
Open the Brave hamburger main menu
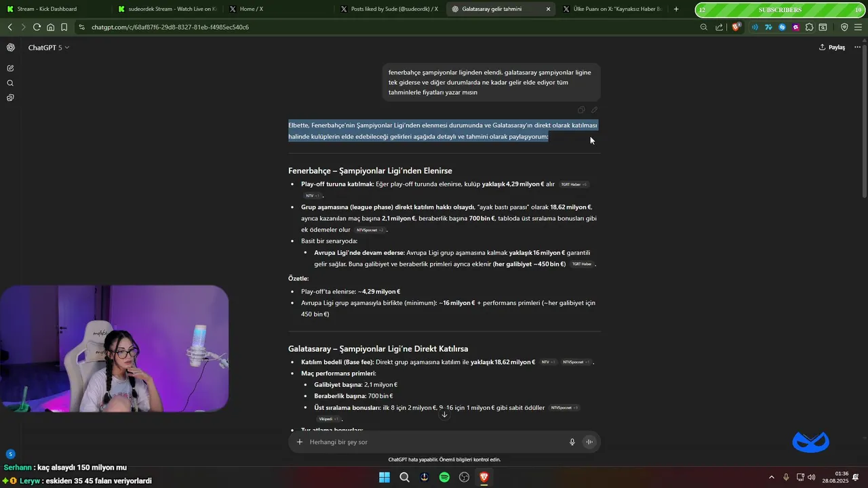pos(858,27)
